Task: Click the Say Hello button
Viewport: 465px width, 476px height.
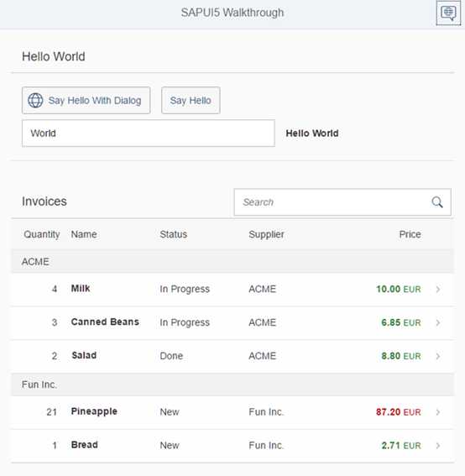Action: pos(191,101)
